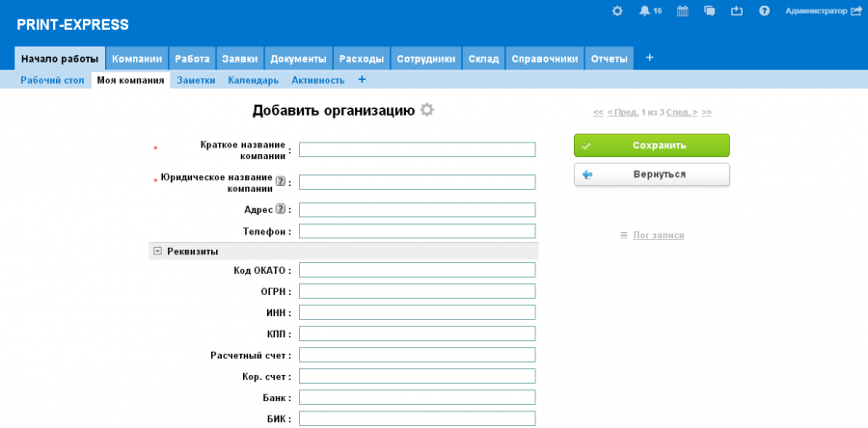
Task: Click the green Сохранить button
Action: [651, 146]
